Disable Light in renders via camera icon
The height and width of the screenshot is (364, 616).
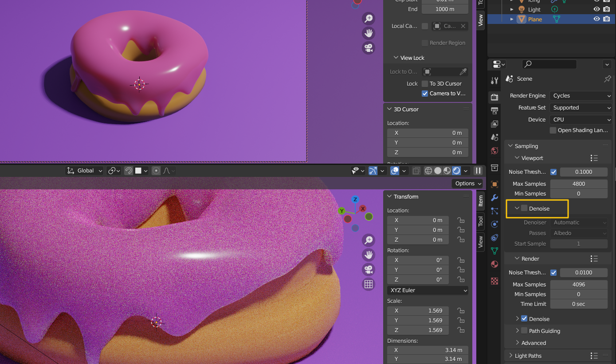(606, 9)
